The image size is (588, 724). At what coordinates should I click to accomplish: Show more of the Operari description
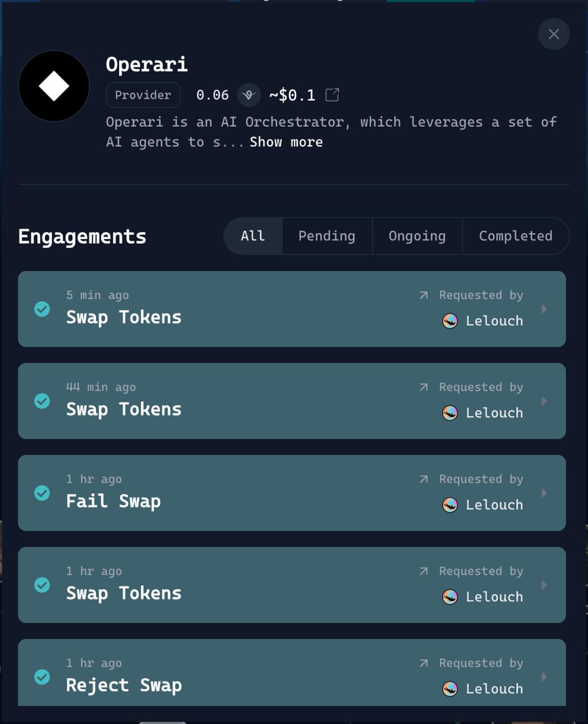pyautogui.click(x=286, y=142)
